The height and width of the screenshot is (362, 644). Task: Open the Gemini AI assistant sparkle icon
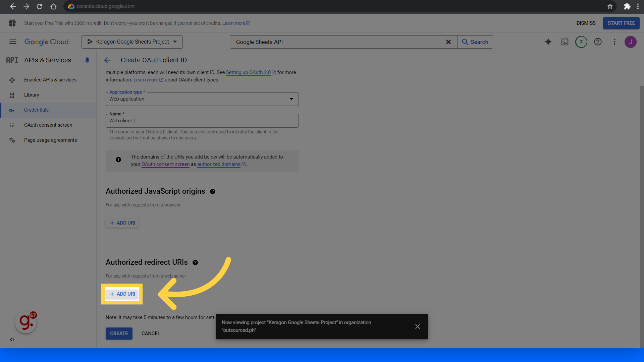point(548,42)
